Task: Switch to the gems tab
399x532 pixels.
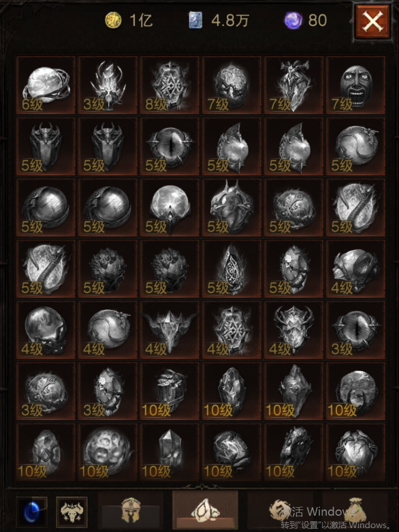Action: pos(205,510)
